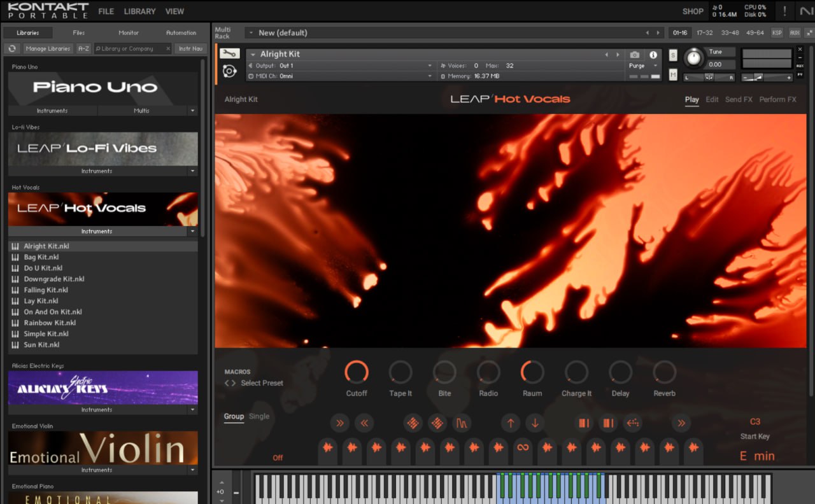
Task: Click the refresh libraries icon
Action: (12, 48)
